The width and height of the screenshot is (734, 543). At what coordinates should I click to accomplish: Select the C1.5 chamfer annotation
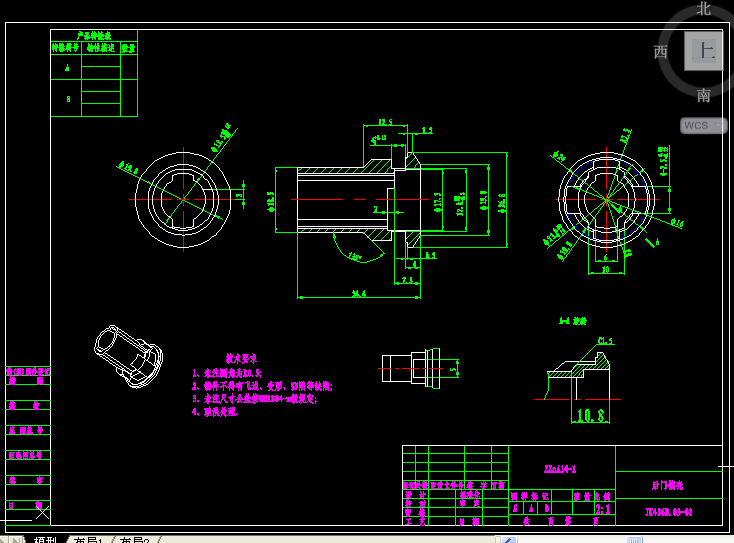click(605, 341)
